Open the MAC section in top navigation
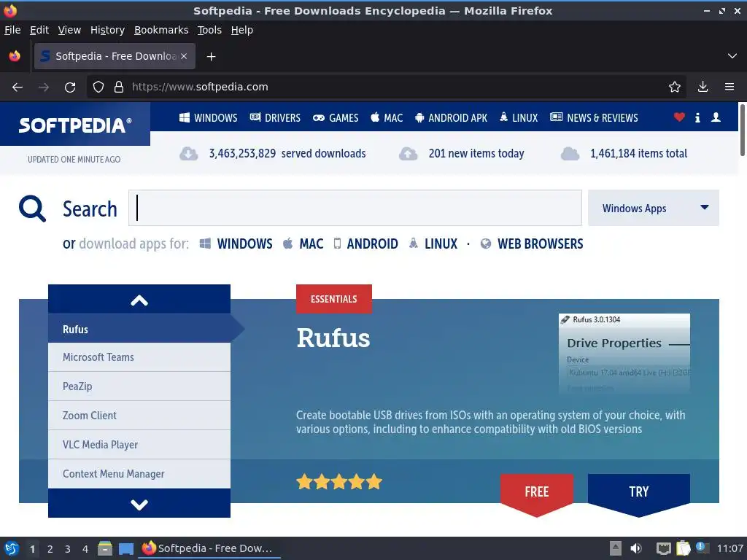 click(x=387, y=117)
